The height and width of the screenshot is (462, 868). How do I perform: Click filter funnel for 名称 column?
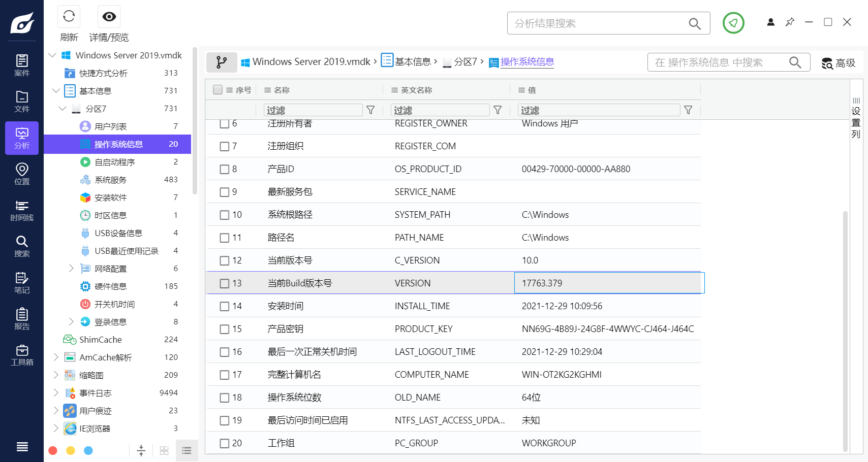click(370, 110)
